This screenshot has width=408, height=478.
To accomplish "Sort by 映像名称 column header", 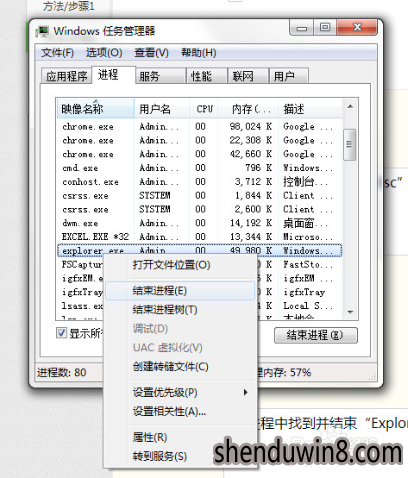I will click(x=96, y=109).
